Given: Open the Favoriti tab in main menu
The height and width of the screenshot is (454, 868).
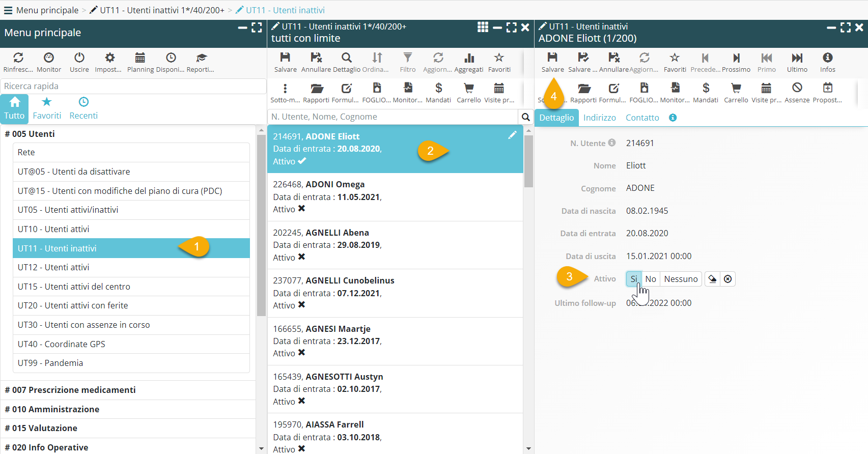Looking at the screenshot, I should point(47,108).
